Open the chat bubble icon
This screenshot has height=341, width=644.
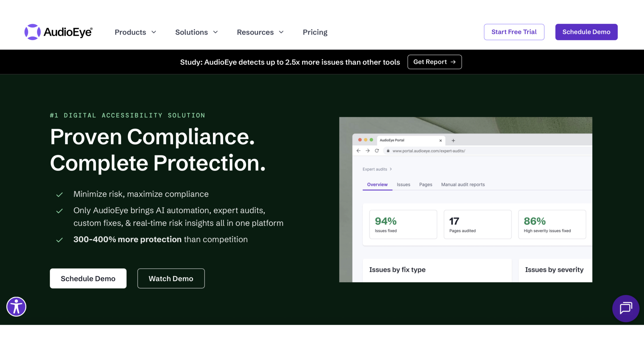626,308
